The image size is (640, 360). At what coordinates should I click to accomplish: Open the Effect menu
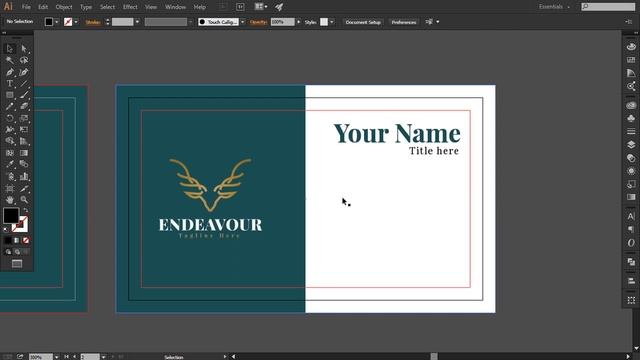coord(130,7)
